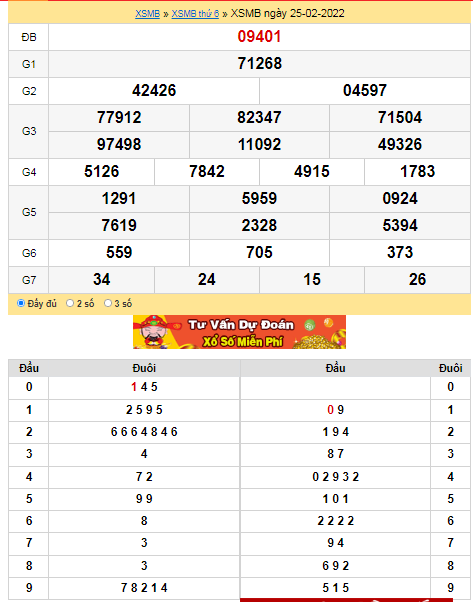473x602 pixels.
Task: Click the head digits '0 9' for tail 1
Action: (x=336, y=410)
